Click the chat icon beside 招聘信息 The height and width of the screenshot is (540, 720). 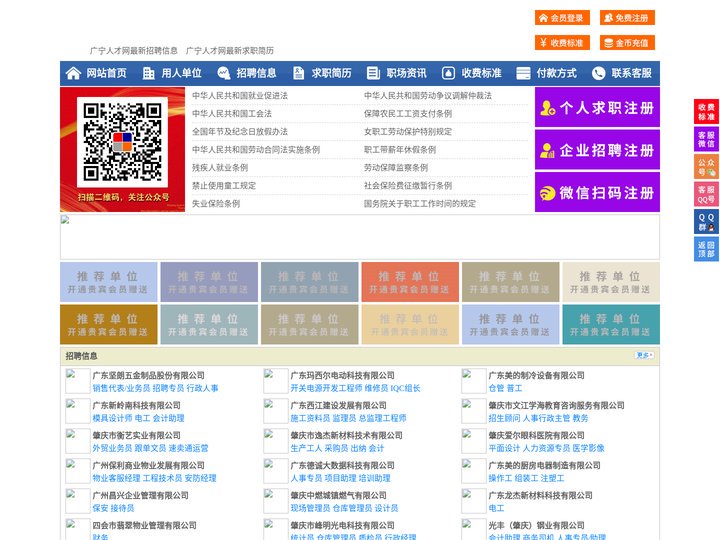pos(223,73)
